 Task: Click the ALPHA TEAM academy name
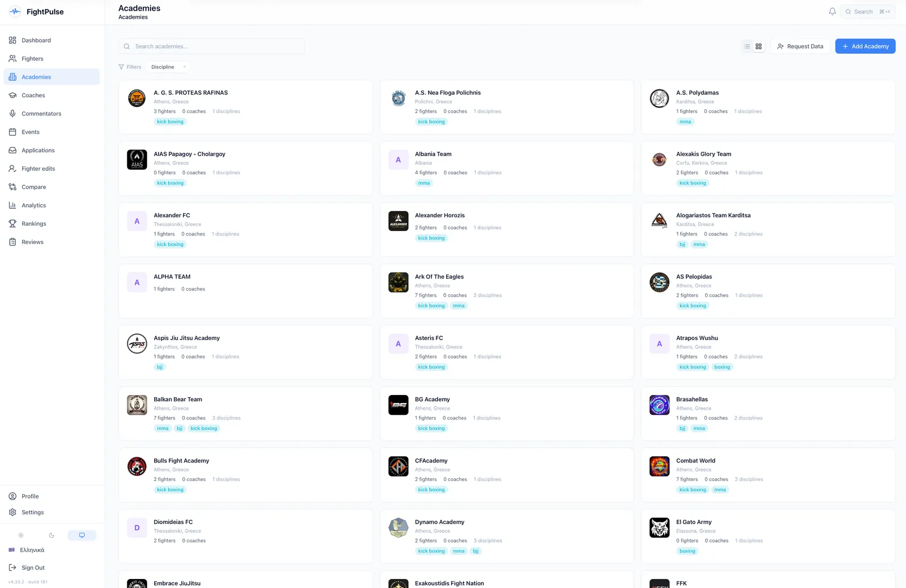coord(172,277)
